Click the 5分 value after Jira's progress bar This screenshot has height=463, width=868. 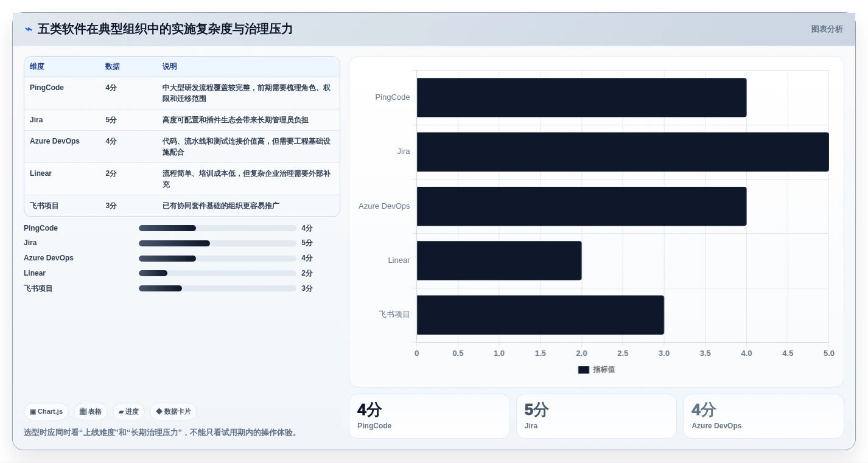pyautogui.click(x=307, y=243)
